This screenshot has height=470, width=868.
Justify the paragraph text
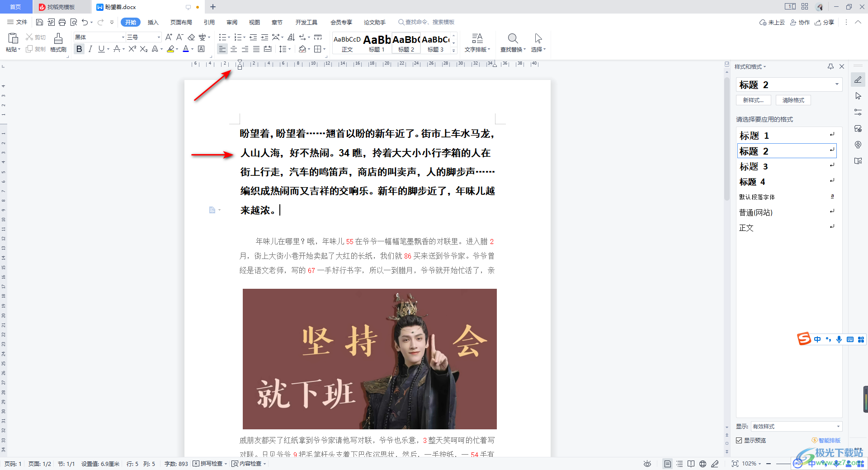tap(256, 49)
